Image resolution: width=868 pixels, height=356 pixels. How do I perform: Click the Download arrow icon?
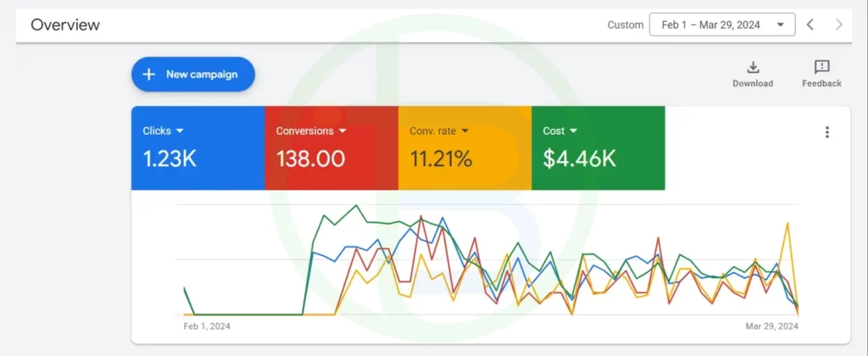(x=752, y=68)
